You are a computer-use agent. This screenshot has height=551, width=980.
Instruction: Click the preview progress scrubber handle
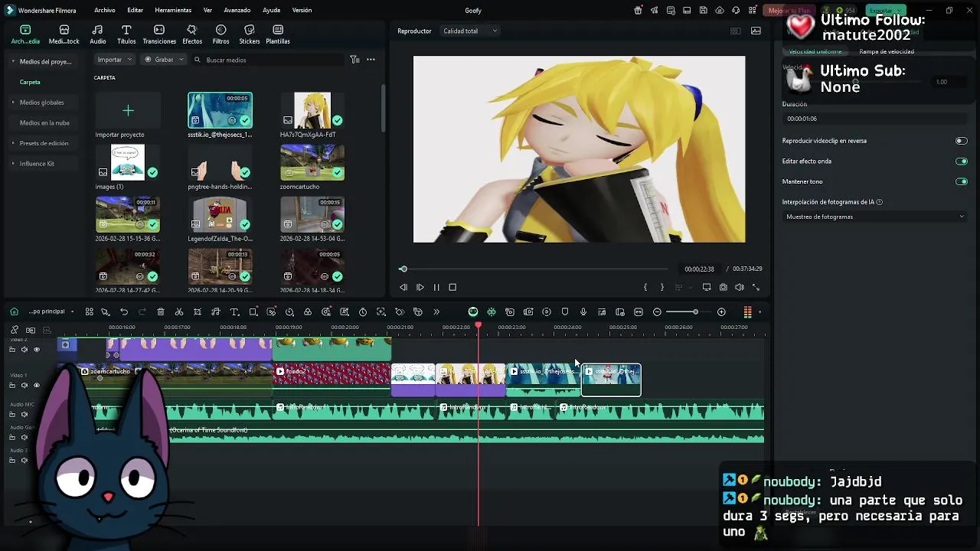point(403,269)
